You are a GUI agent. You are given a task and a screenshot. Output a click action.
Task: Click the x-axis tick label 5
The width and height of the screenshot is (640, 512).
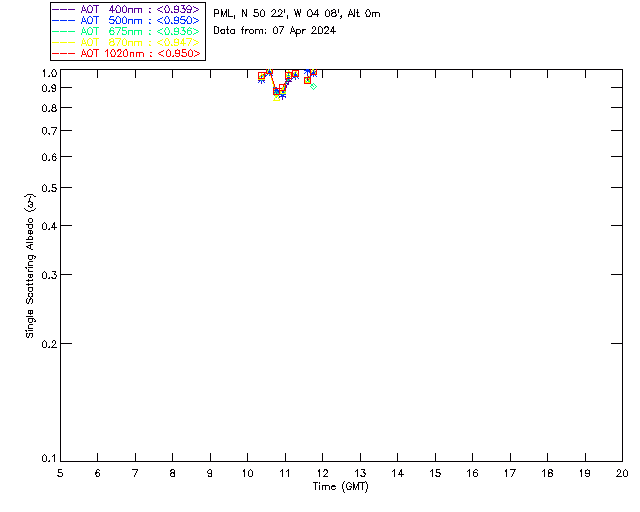point(60,474)
